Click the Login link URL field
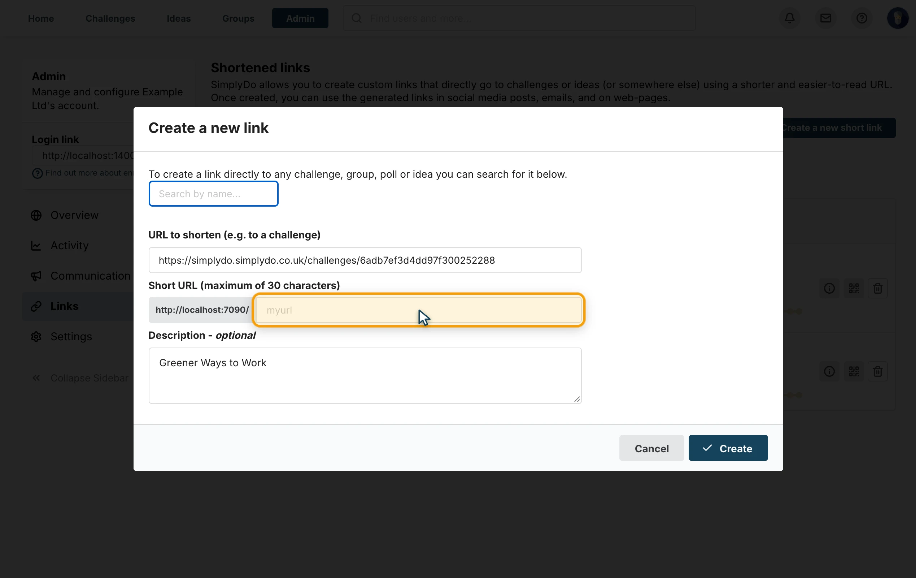Viewport: 924px width, 578px height. coord(83,156)
